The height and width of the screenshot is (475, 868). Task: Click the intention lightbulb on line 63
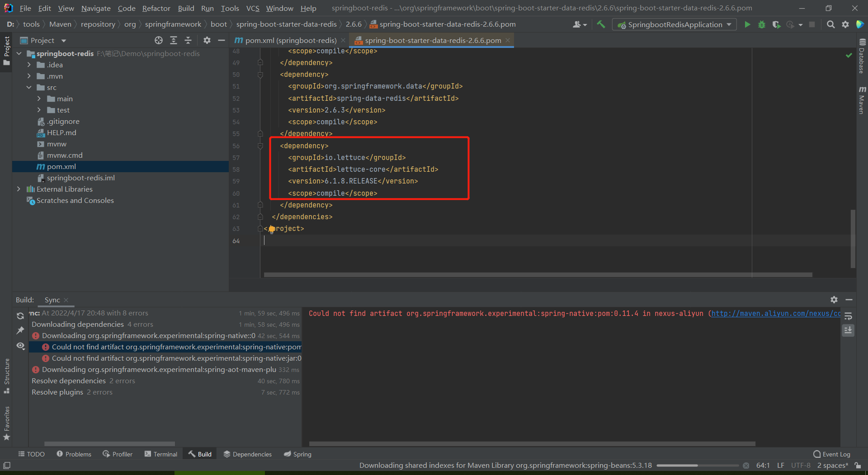point(272,229)
